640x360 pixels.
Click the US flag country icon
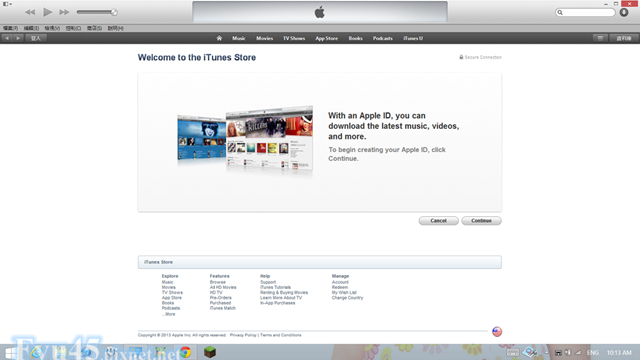coord(497,331)
